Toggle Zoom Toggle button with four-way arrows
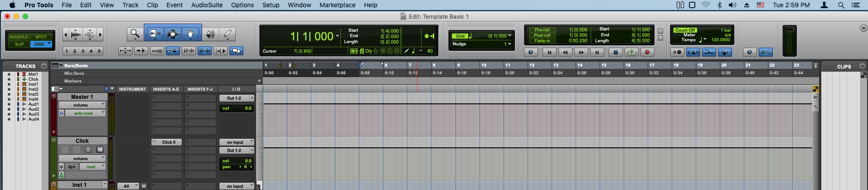Image resolution: width=868 pixels, height=190 pixels. tap(126, 51)
